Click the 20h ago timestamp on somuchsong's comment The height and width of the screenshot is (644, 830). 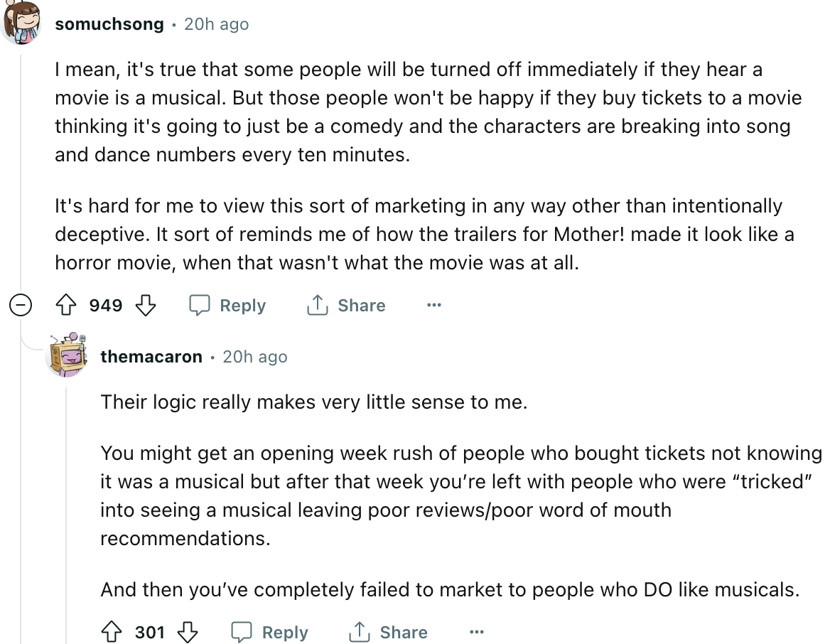coord(216,24)
